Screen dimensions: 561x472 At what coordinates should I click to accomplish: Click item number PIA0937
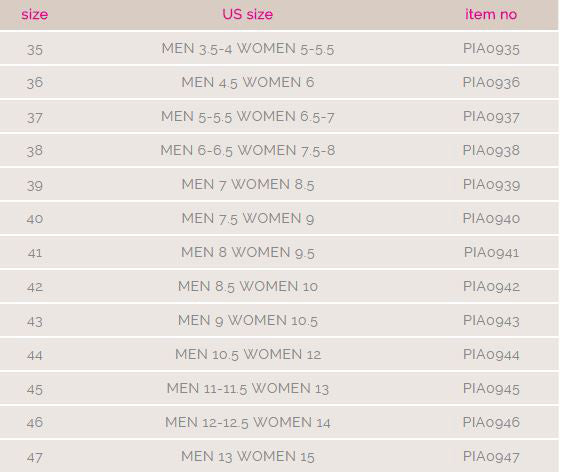pyautogui.click(x=491, y=117)
